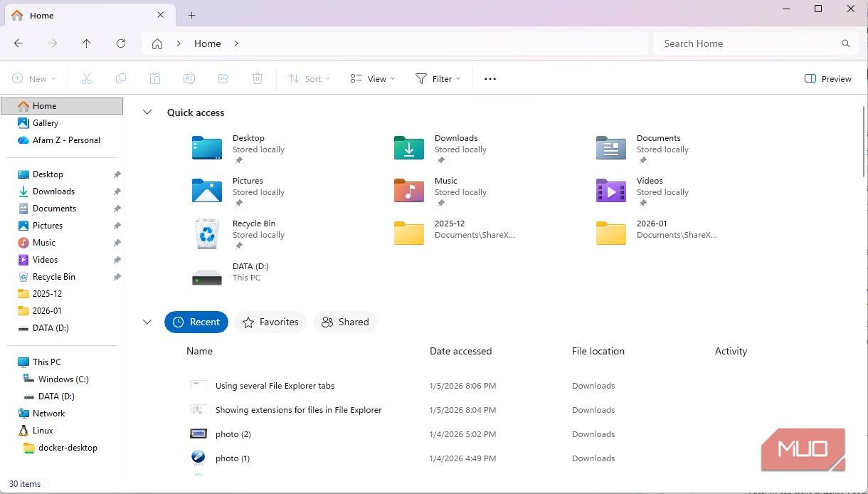Image resolution: width=868 pixels, height=494 pixels.
Task: Open Music folder icon in Quick access
Action: [x=409, y=191]
